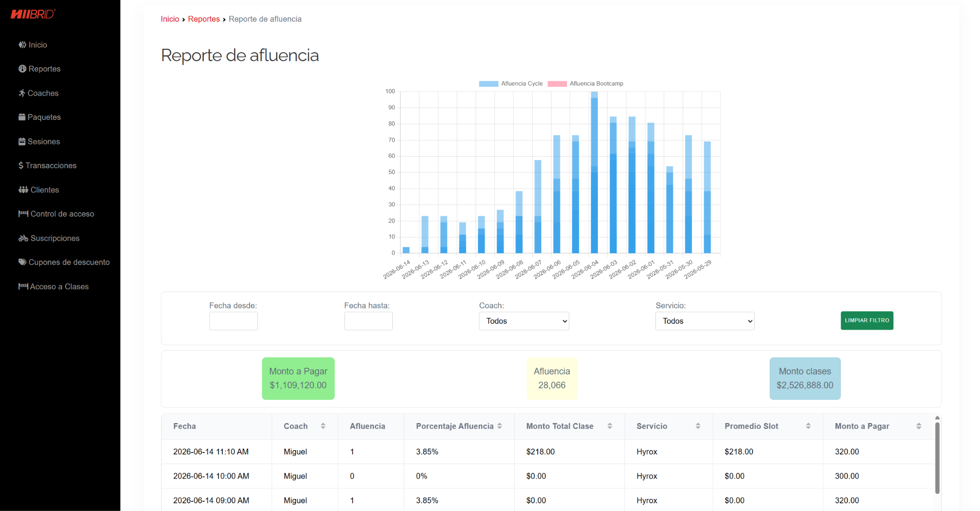Open Sesiones calendar entry
Viewport: 980px width, 511px height.
pos(39,141)
